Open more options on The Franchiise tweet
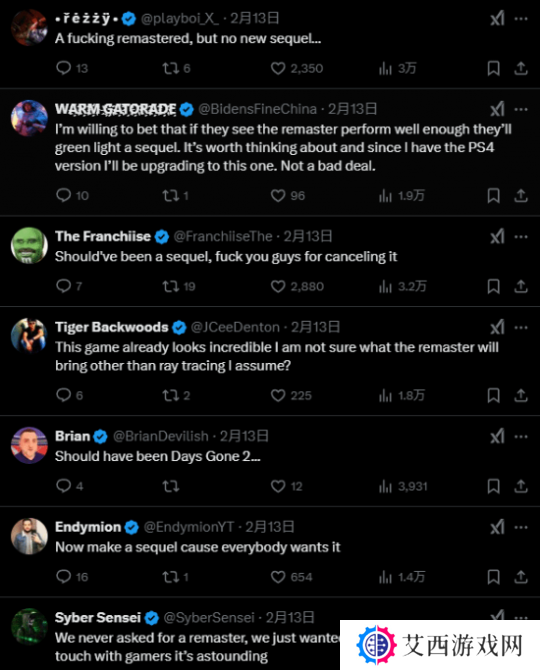Image resolution: width=540 pixels, height=670 pixels. pyautogui.click(x=521, y=237)
